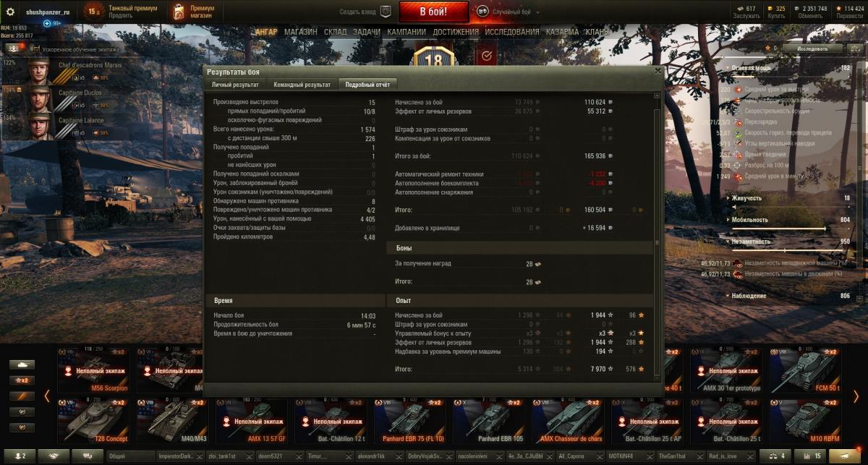868x465 pixels.
Task: Toggle the x2 bonus carousel filter
Action: [x=22, y=380]
